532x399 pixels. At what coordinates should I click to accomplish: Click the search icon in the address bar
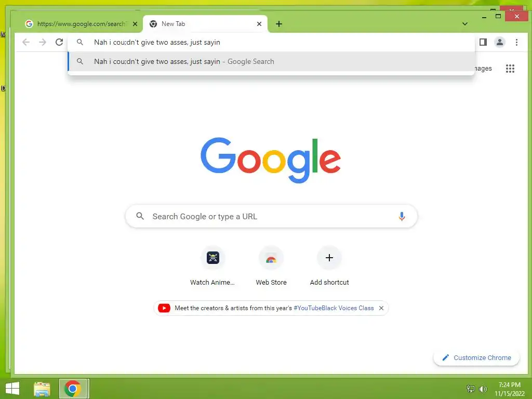point(79,42)
